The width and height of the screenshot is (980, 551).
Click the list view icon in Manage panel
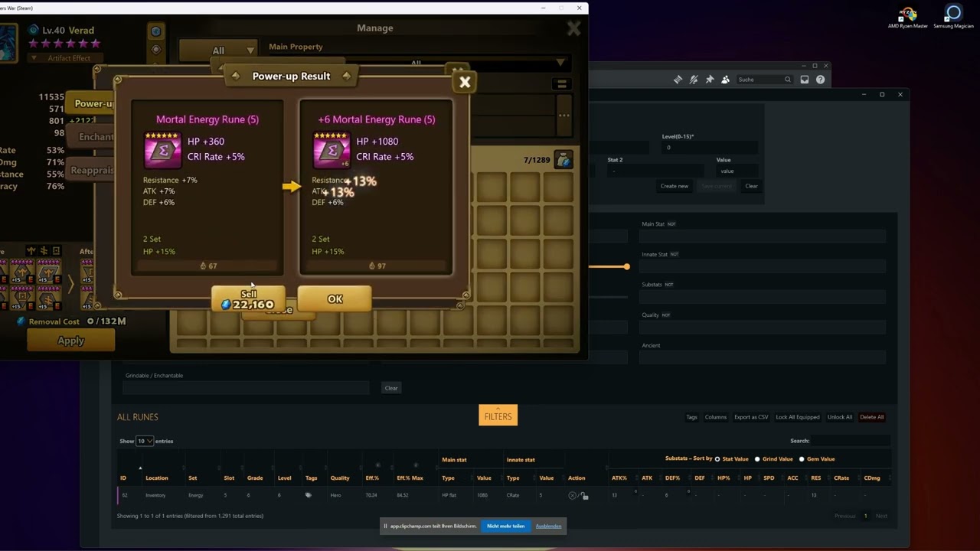point(561,84)
